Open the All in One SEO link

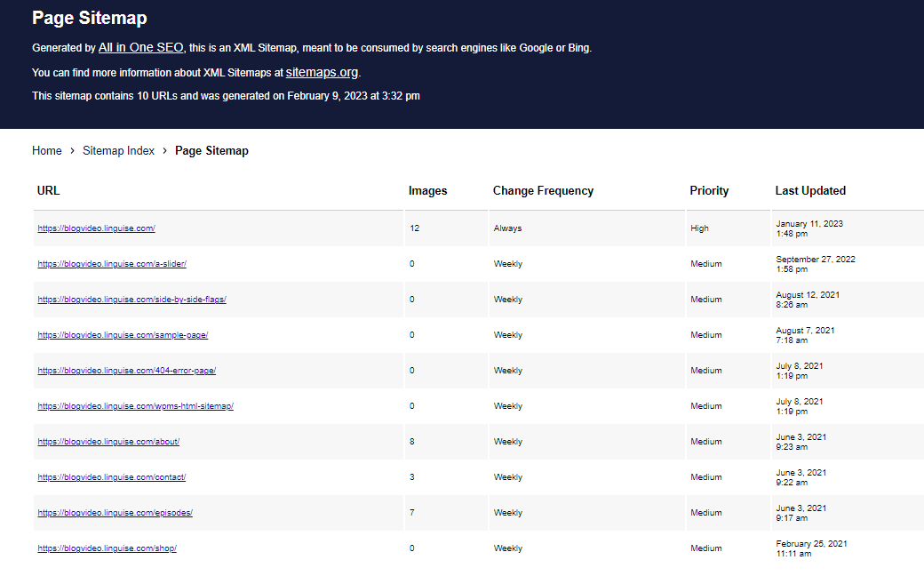pyautogui.click(x=141, y=48)
